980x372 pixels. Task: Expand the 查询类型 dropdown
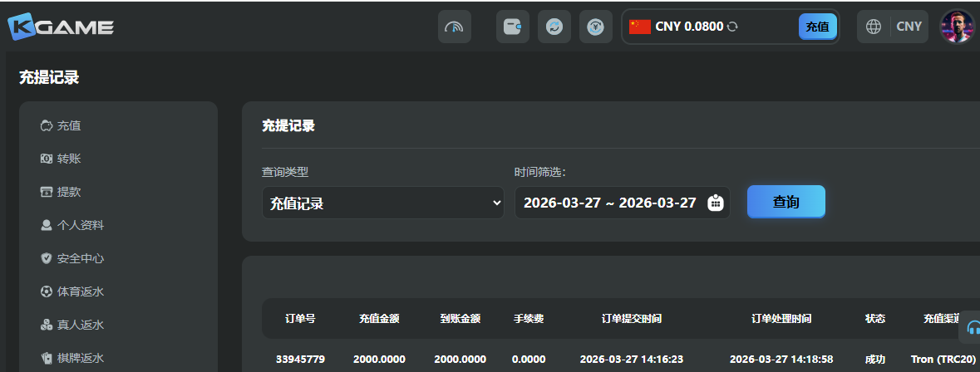(x=382, y=203)
